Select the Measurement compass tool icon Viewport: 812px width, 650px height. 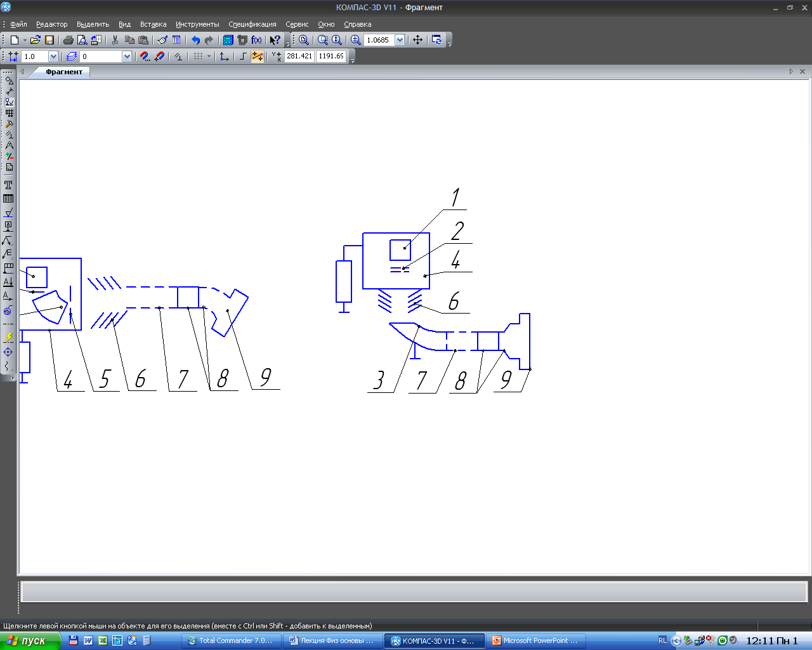(x=9, y=145)
